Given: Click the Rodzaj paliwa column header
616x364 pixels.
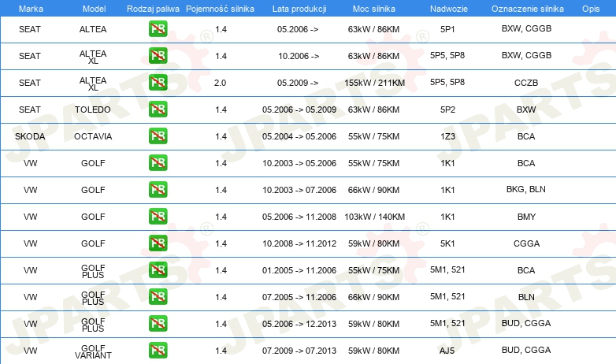Looking at the screenshot, I should click(153, 9).
